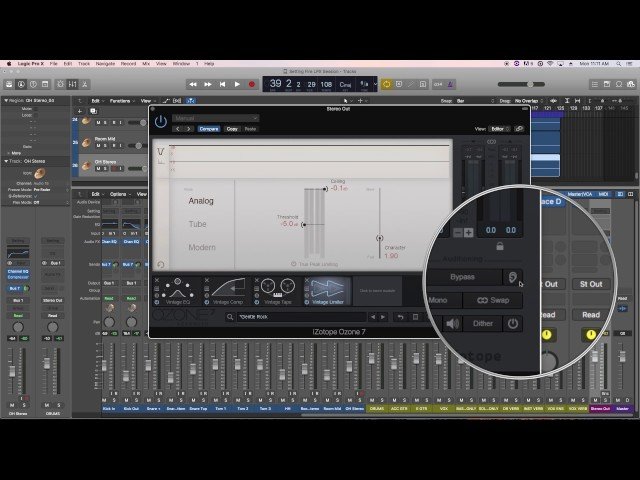This screenshot has height=480, width=640.
Task: Select Analog limiter mode
Action: click(x=201, y=201)
